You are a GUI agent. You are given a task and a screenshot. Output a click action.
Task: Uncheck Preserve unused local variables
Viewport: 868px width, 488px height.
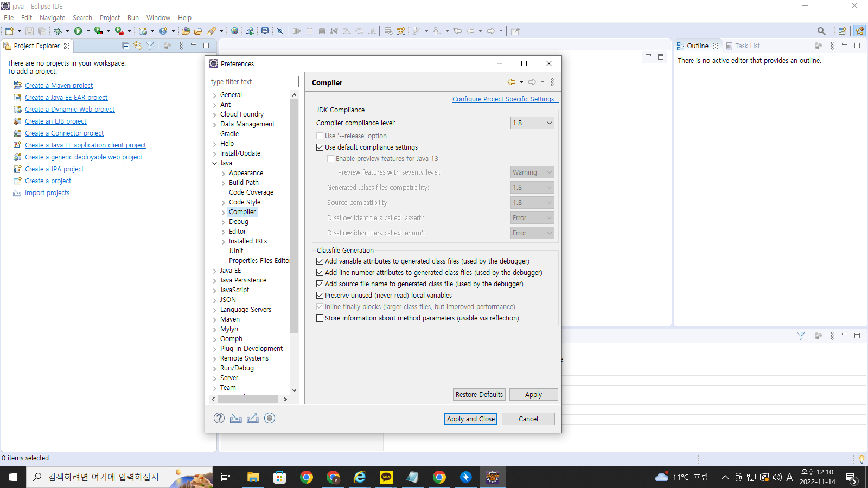point(320,296)
